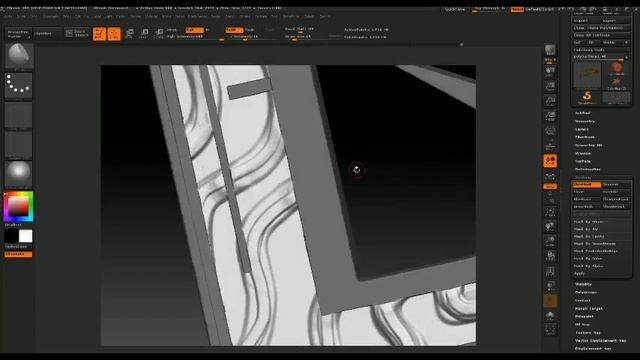Toggle the Perspective icon
Screen dimensions: 640x360
click(550, 131)
